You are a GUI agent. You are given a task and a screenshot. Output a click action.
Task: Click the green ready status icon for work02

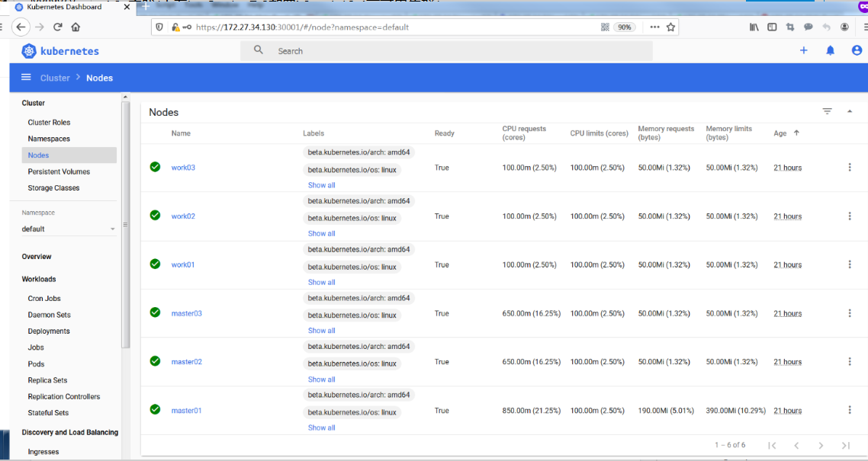coord(155,215)
